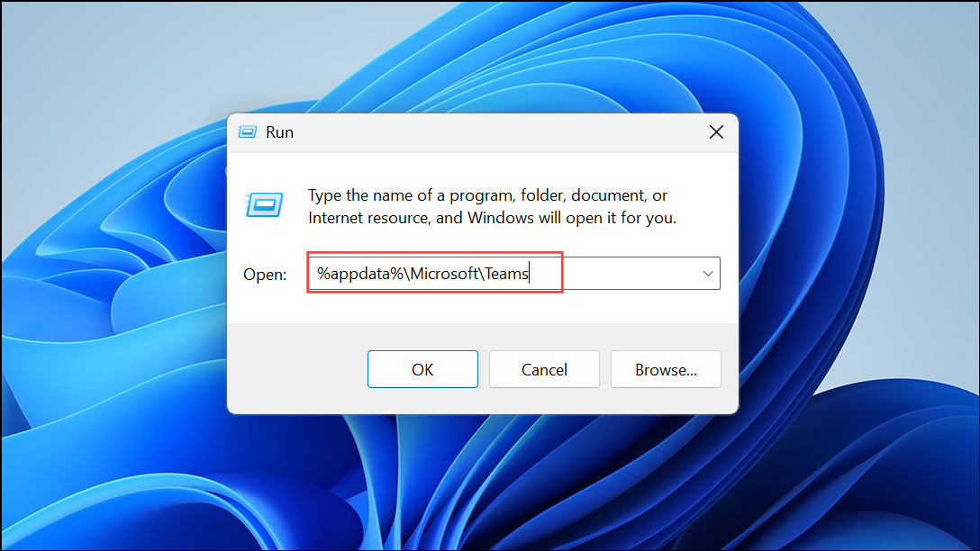Screen dimensions: 980x551
Task: Open the Browse... file picker
Action: pyautogui.click(x=666, y=369)
